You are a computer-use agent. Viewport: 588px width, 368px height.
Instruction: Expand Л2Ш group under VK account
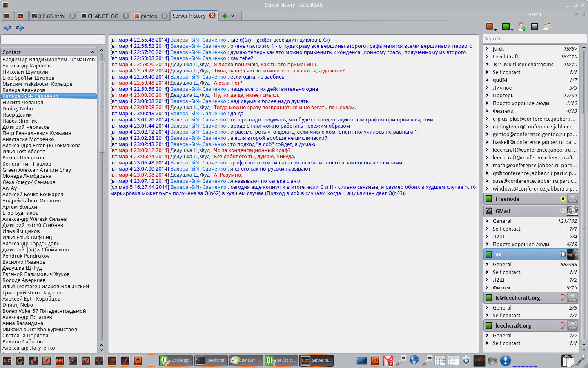point(487,280)
